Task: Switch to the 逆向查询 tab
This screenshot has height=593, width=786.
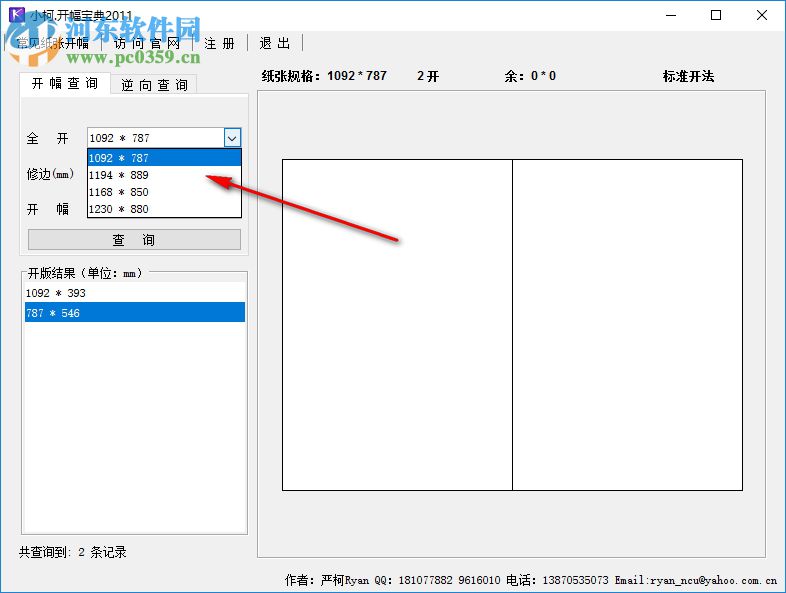Action: tap(154, 85)
